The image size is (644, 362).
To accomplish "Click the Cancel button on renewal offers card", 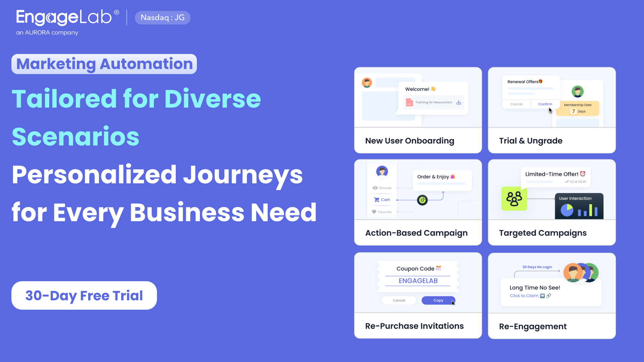I will point(517,104).
